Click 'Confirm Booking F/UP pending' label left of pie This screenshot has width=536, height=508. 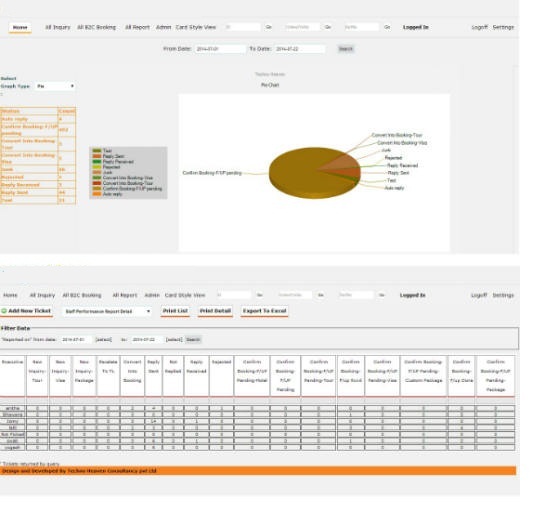212,173
